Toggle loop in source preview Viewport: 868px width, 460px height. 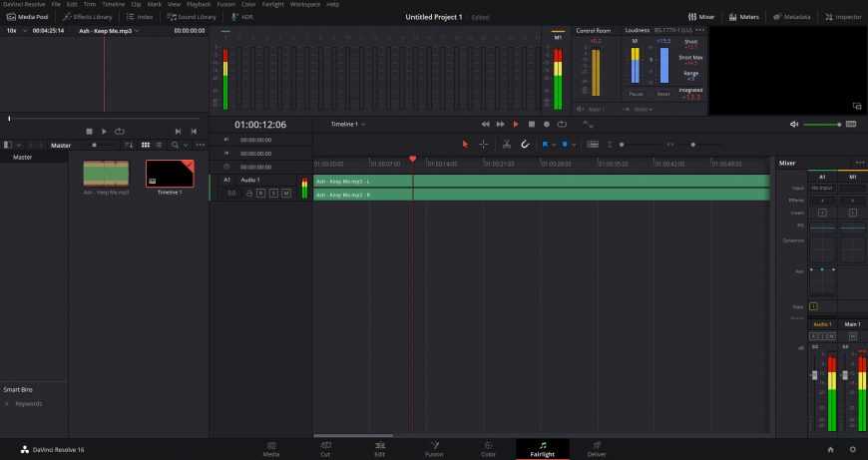pos(119,132)
